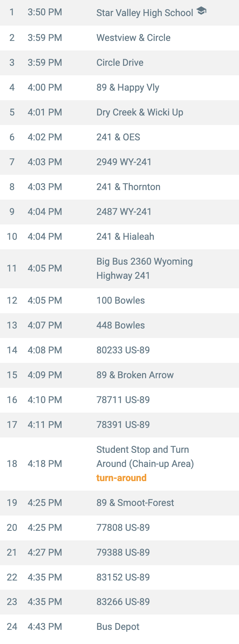
Task: Select the Star Valley High School stop
Action: pyautogui.click(x=119, y=13)
